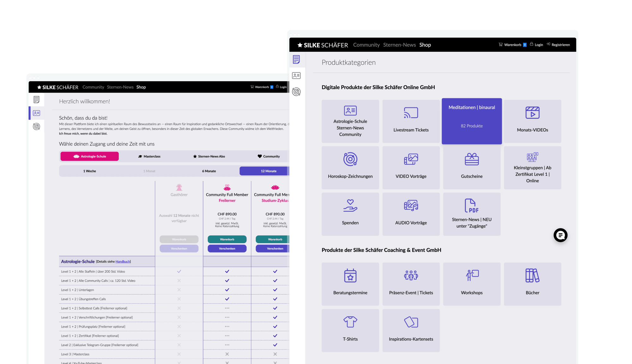Screen dimensions: 632x364
Task: Open Sternen-News menu in right window
Action: [x=399, y=45]
